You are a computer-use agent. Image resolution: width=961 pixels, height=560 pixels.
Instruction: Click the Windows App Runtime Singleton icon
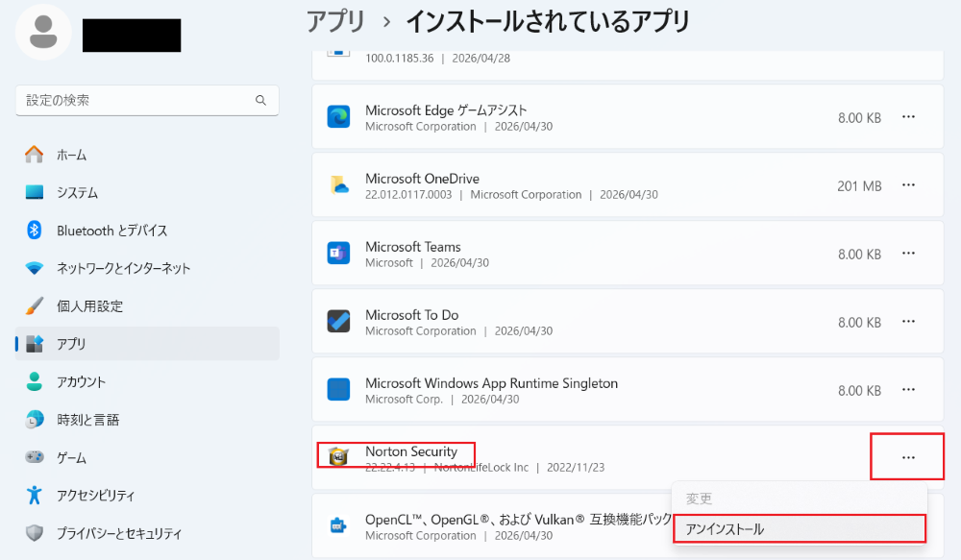338,389
